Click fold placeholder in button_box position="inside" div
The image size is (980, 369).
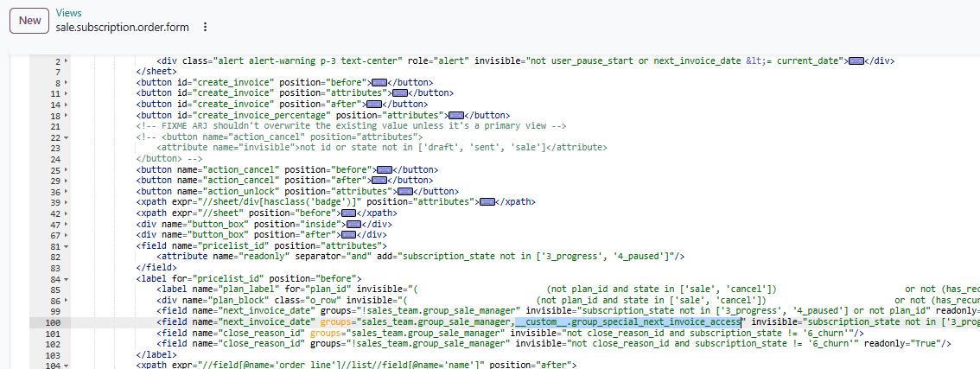point(353,224)
